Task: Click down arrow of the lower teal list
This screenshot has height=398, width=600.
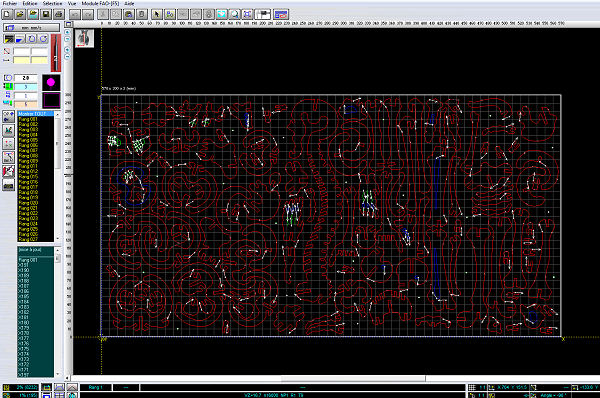Action: [x=58, y=374]
